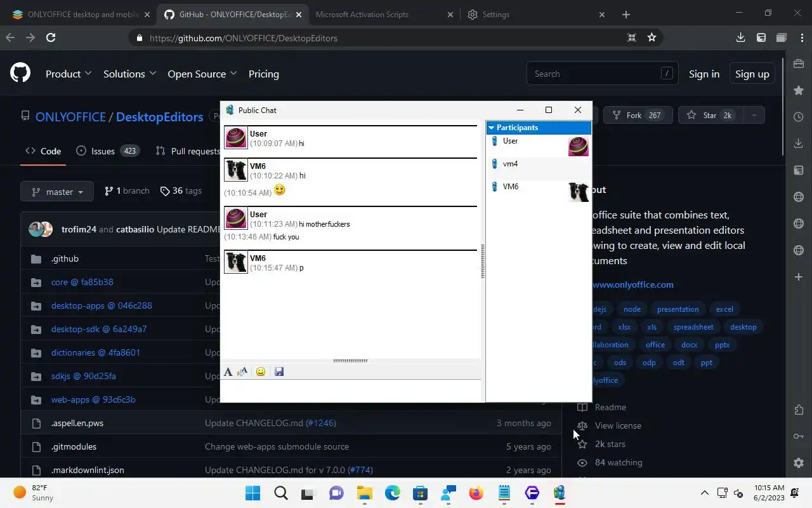
Task: Open the font style button in chat toolbar
Action: [x=228, y=372]
